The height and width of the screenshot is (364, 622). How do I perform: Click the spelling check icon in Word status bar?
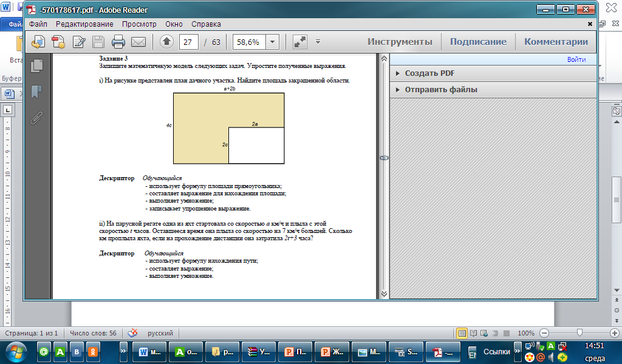[x=133, y=332]
